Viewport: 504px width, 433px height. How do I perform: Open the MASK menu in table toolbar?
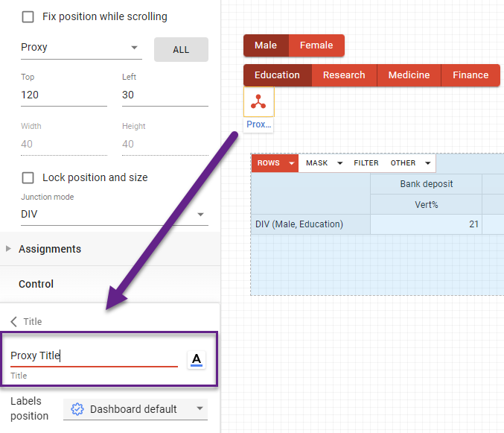click(x=325, y=163)
